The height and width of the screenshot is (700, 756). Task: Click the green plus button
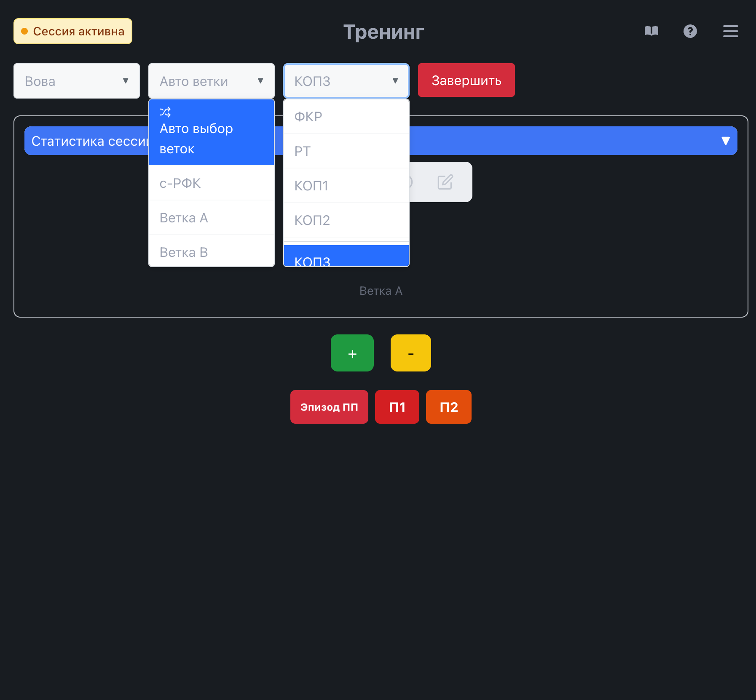pyautogui.click(x=352, y=353)
